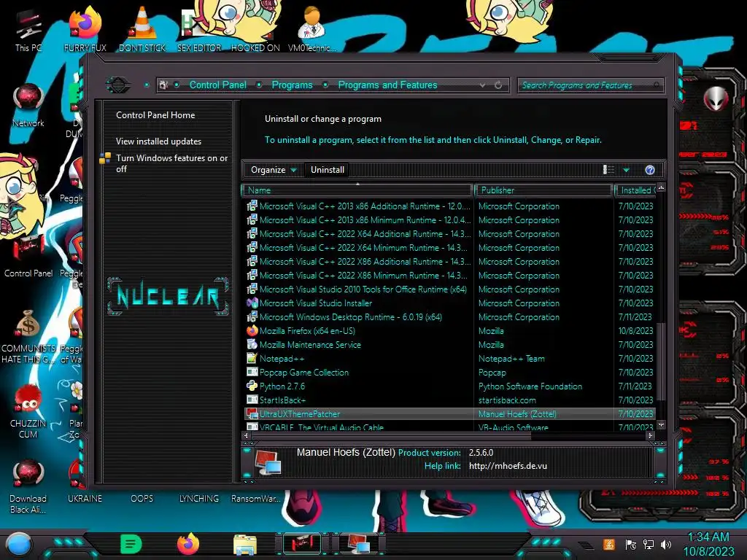
Task: Click the 10/8/2023 installed date cell
Action: click(x=635, y=331)
